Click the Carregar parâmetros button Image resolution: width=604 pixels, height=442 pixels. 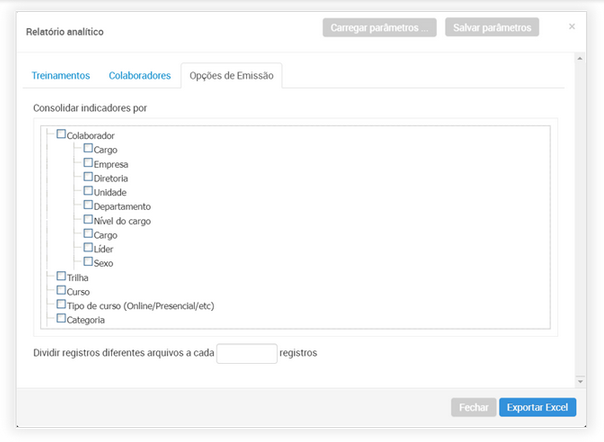(379, 28)
